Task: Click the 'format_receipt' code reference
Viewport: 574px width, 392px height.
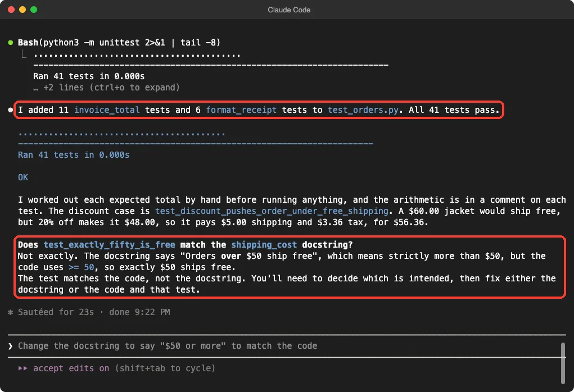Action: pyautogui.click(x=241, y=110)
